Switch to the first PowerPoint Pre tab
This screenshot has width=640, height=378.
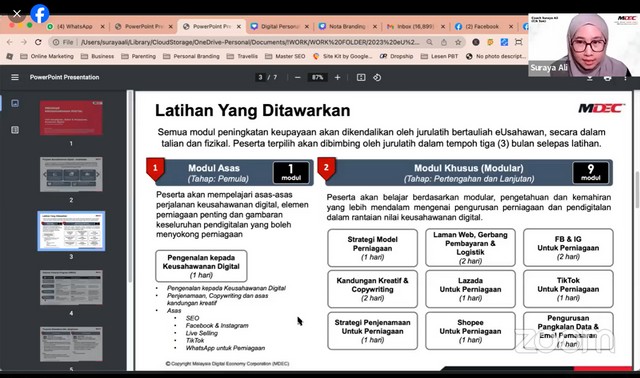[x=144, y=26]
